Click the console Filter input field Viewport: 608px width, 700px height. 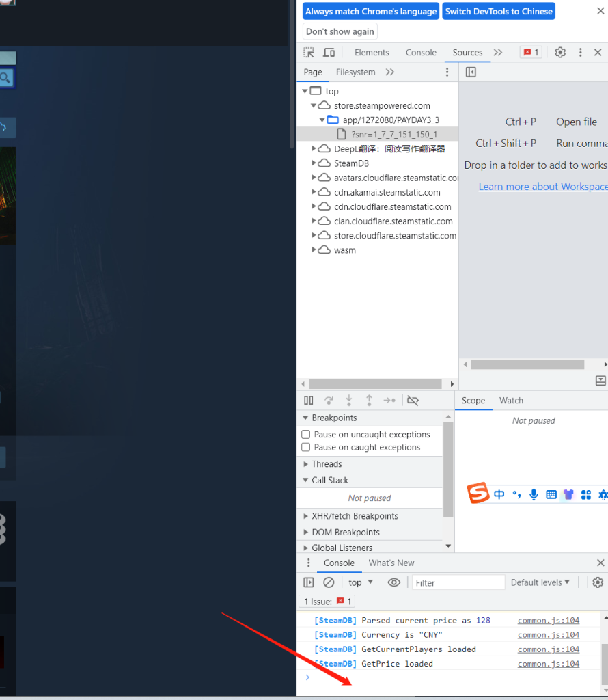point(458,582)
